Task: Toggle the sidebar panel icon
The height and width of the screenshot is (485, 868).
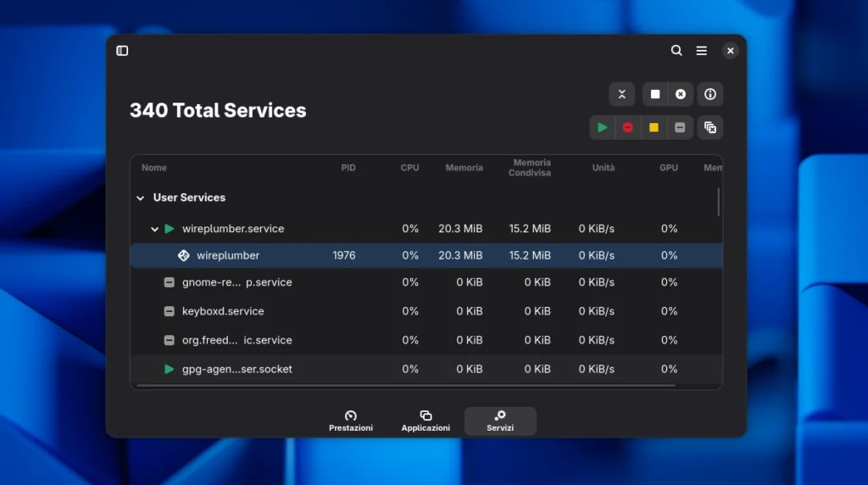Action: tap(122, 51)
